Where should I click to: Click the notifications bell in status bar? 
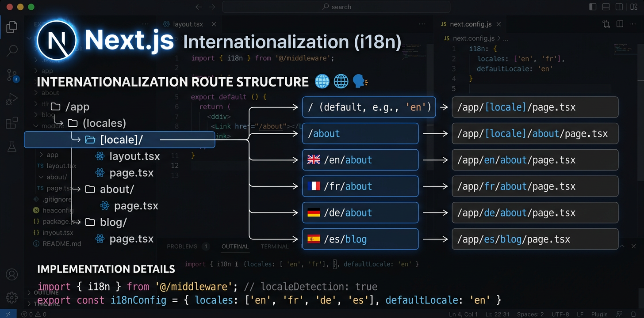tap(634, 314)
